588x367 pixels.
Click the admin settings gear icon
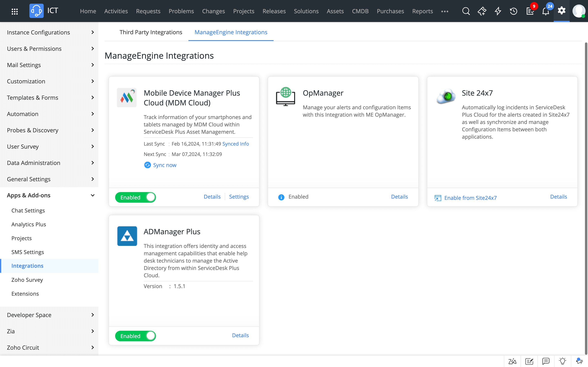[561, 11]
